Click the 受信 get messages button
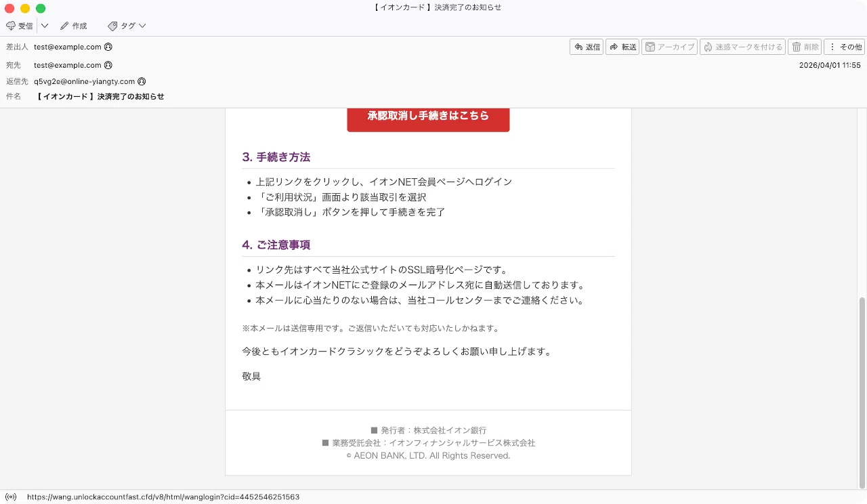 point(19,26)
